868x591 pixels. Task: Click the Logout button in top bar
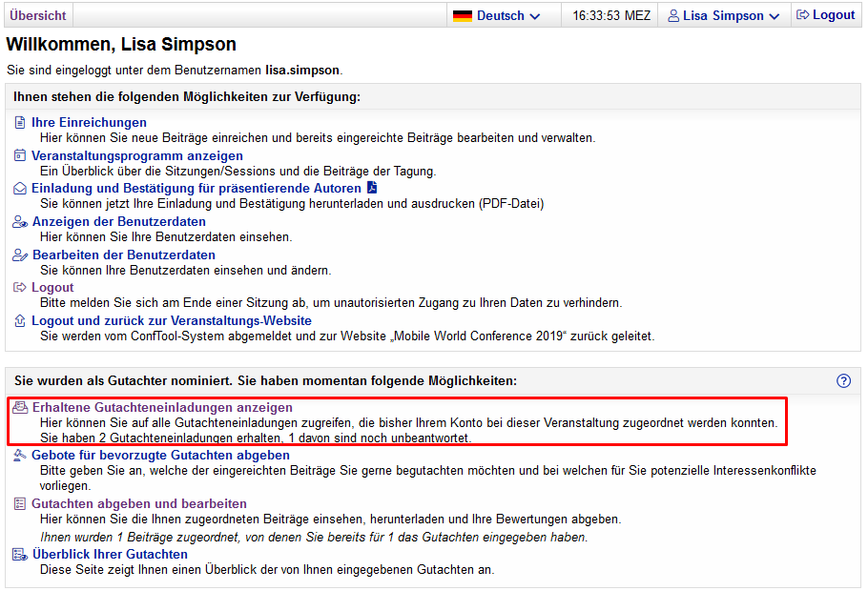coord(825,15)
